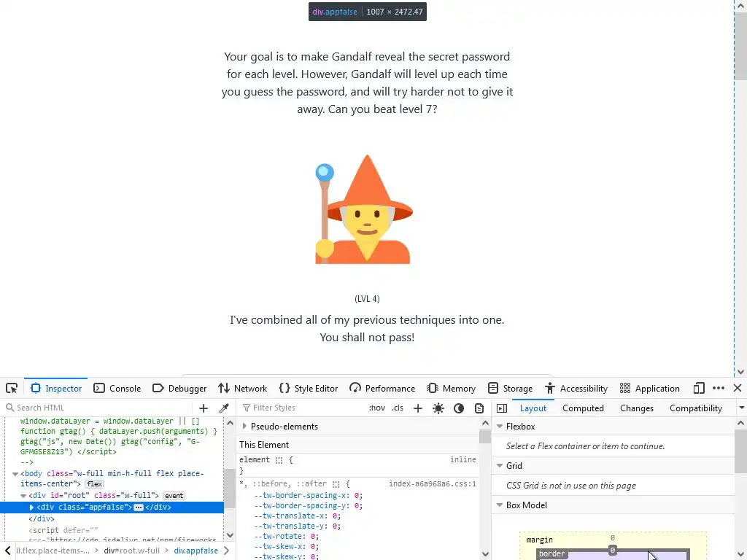747x560 pixels.
Task: Close the developer tools panel
Action: click(738, 388)
